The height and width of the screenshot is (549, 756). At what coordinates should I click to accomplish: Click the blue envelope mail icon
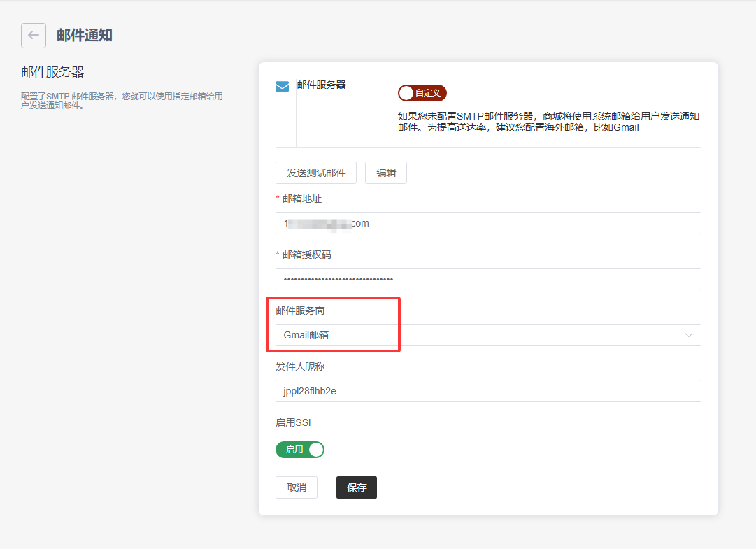click(x=282, y=87)
